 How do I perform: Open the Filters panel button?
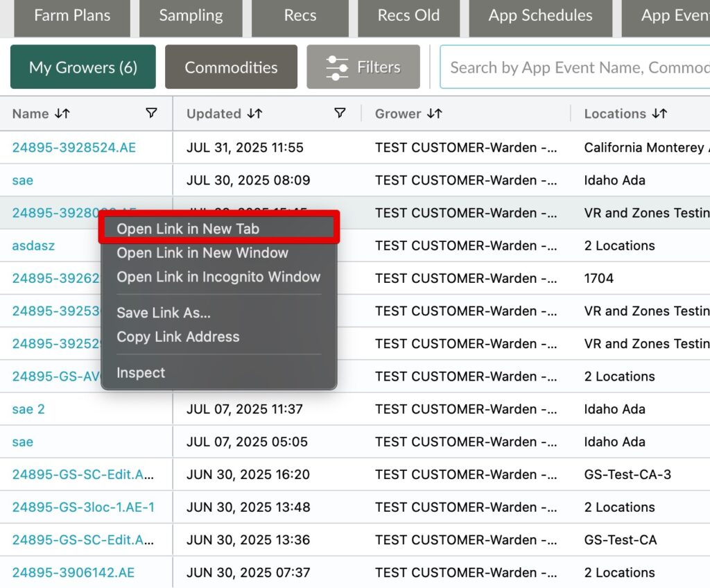coord(363,67)
